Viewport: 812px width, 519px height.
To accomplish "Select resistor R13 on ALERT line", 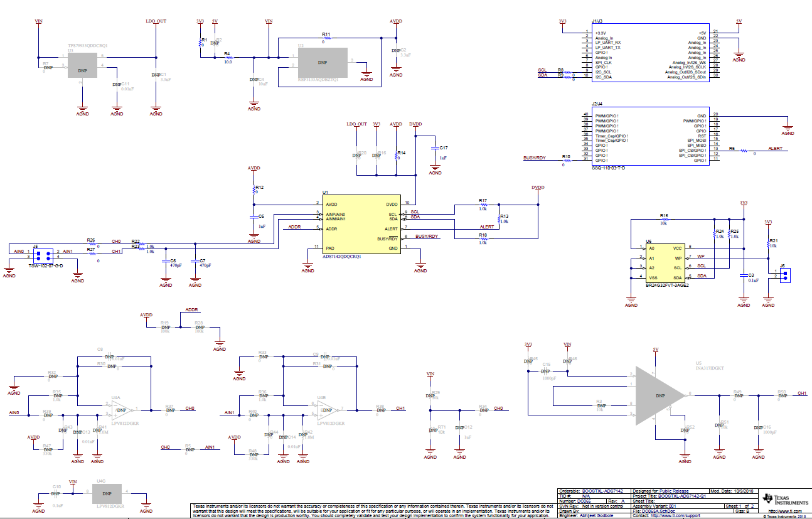I will [x=499, y=218].
